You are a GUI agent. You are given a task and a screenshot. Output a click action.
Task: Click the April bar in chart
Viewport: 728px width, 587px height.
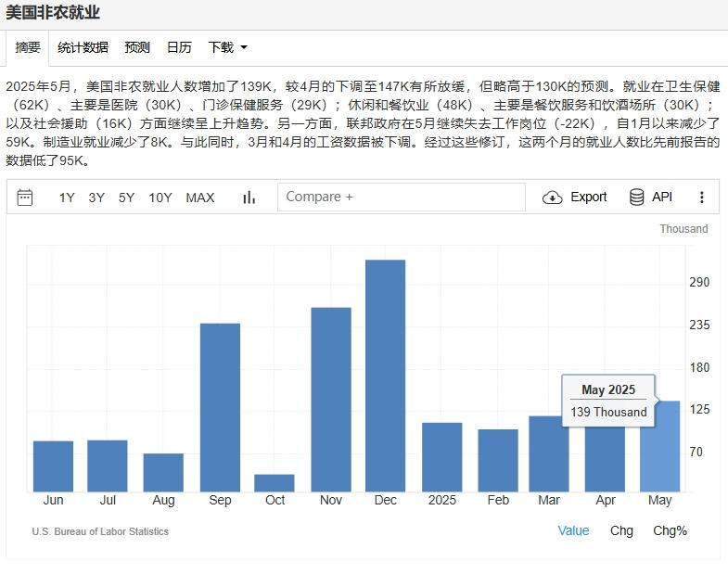605,460
